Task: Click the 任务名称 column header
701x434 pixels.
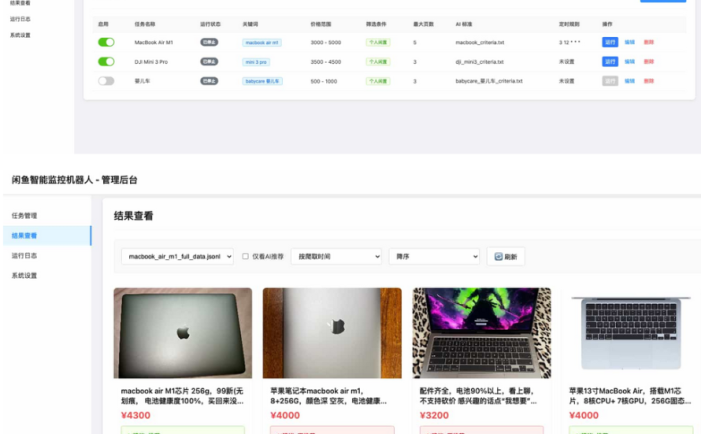Action: point(145,24)
